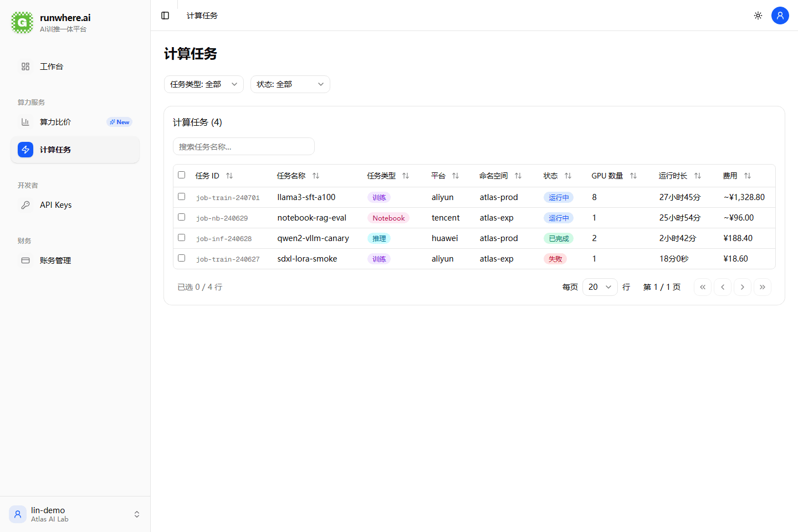Click the 已选 0 / 4 行 selection text
798x532 pixels.
[x=199, y=287]
